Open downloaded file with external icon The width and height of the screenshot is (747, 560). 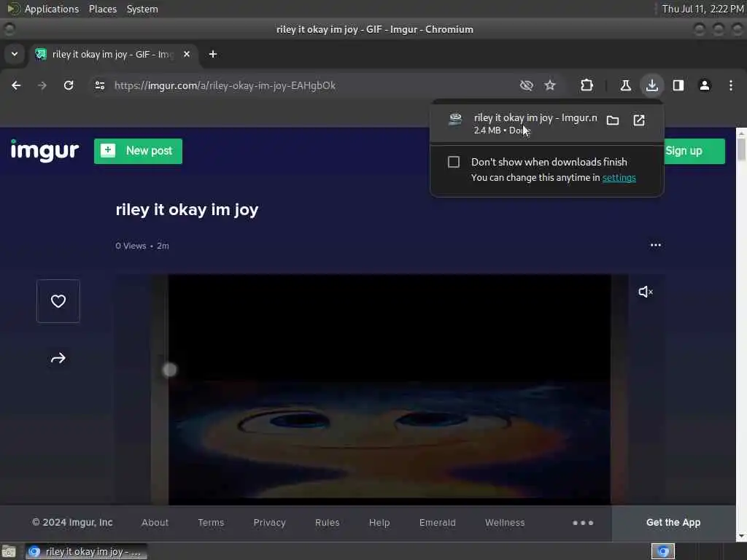point(639,120)
